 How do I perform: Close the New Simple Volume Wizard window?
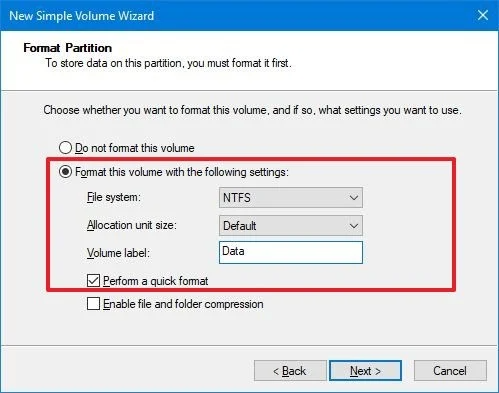click(483, 15)
